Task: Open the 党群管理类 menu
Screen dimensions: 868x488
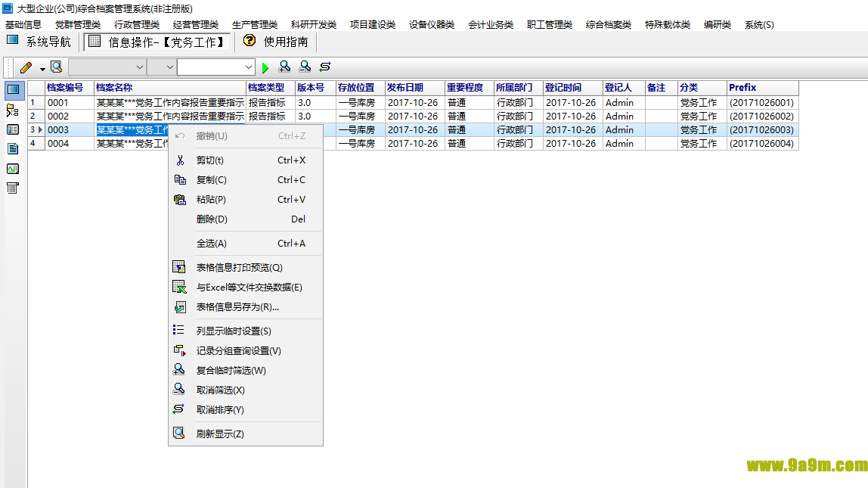Action: pos(78,25)
